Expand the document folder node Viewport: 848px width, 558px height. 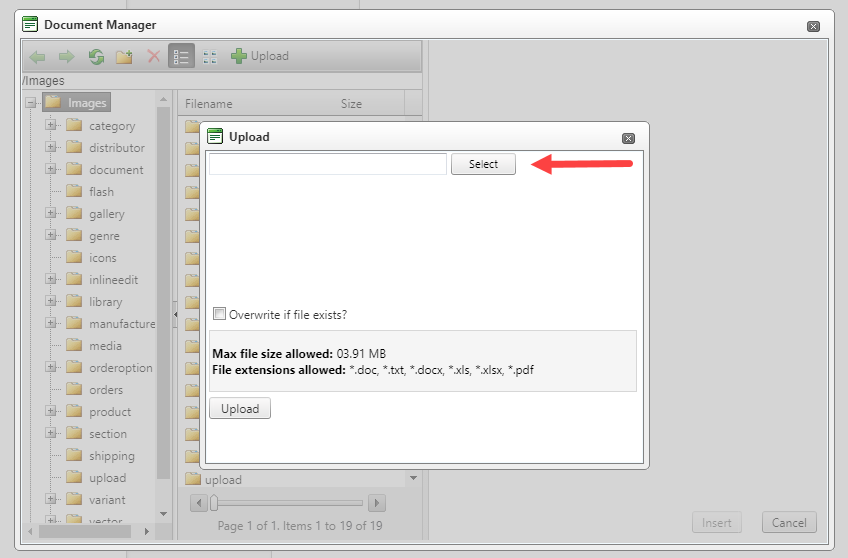click(51, 169)
